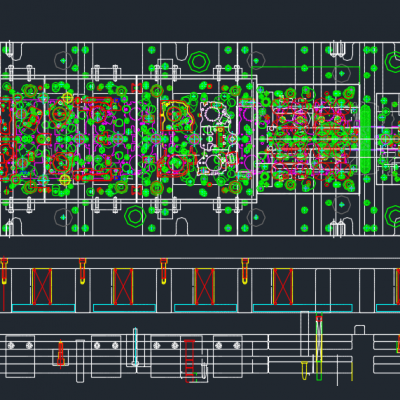Select the widest cyan bar in side view

click(303, 308)
